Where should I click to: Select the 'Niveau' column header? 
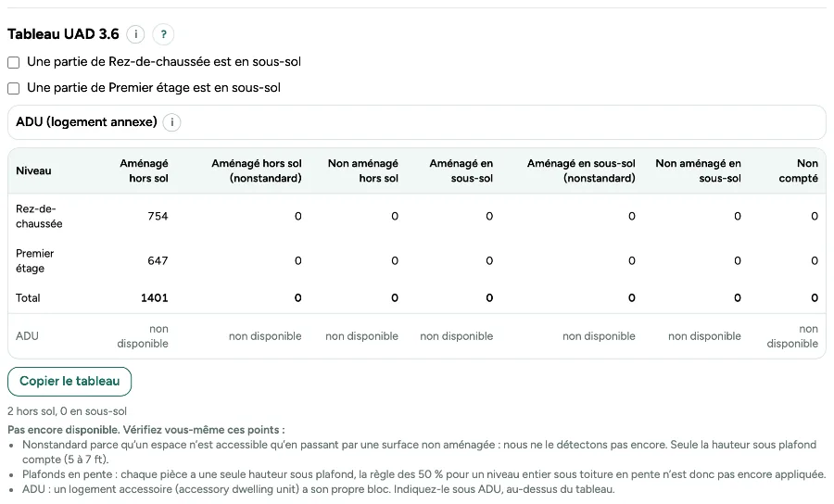(x=33, y=170)
